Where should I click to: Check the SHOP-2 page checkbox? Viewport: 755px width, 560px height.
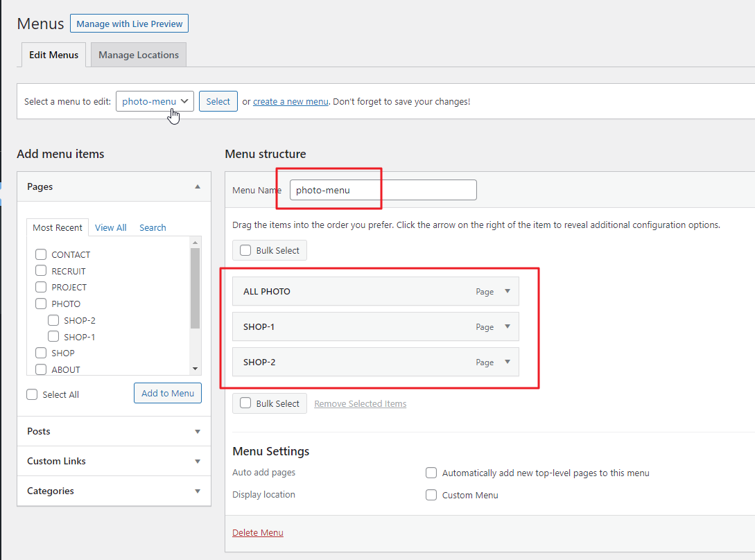tap(53, 320)
